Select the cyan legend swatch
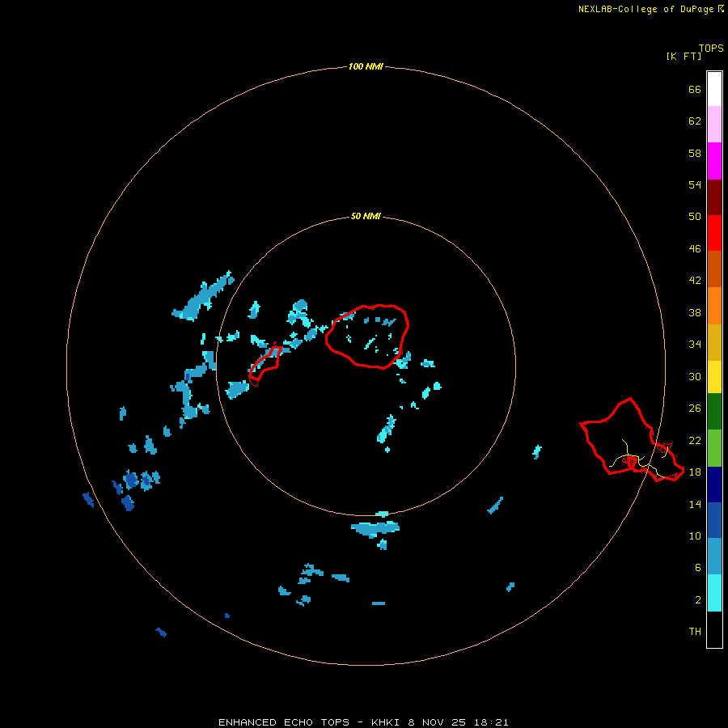The width and height of the screenshot is (728, 728). point(714,593)
